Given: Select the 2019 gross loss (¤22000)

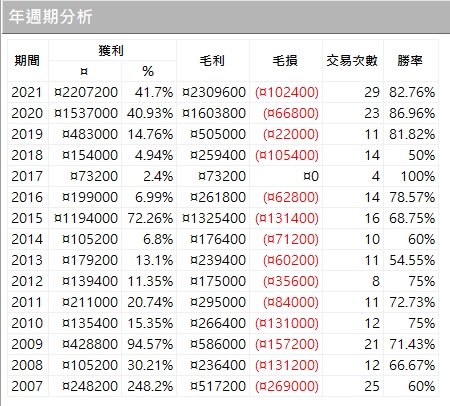Looking at the screenshot, I should coord(291,134).
